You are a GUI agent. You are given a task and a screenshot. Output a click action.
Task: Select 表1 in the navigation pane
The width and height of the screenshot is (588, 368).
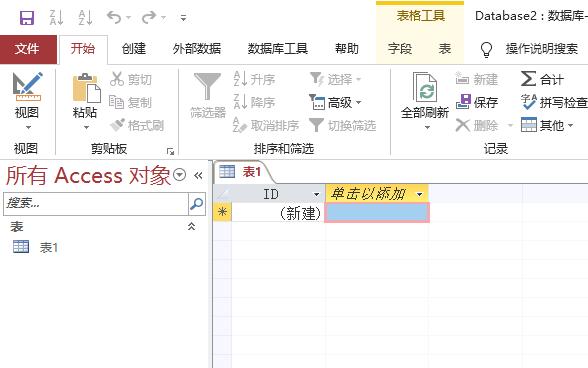pyautogui.click(x=35, y=247)
